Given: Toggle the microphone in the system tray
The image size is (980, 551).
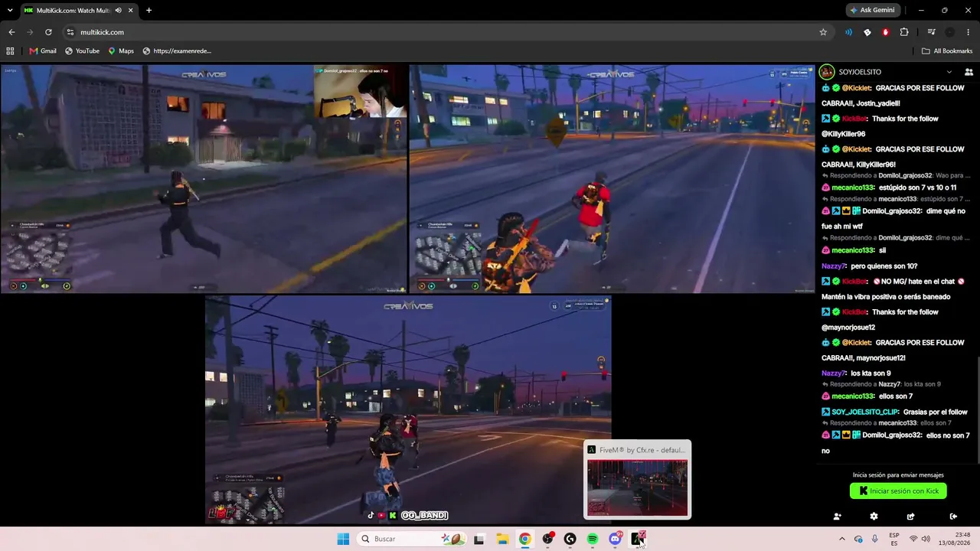Looking at the screenshot, I should [875, 539].
